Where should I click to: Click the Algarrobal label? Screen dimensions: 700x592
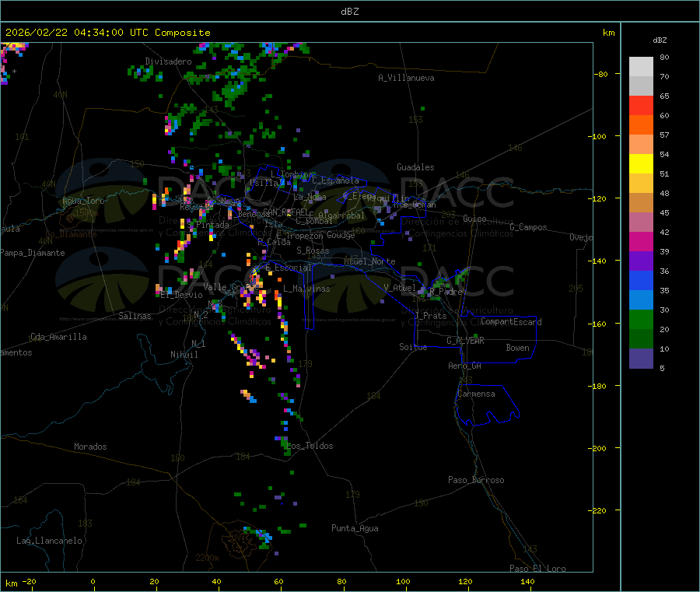tap(341, 215)
